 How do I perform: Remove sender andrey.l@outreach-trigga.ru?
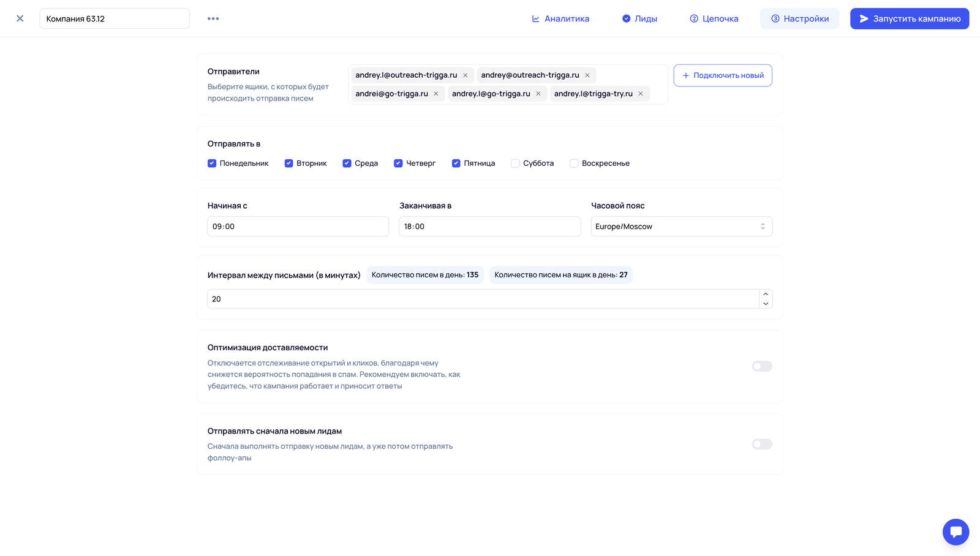point(466,75)
